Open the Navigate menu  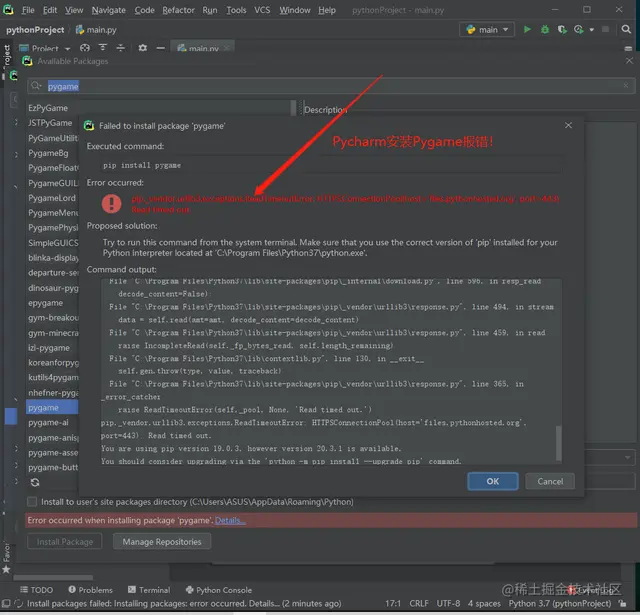(109, 10)
